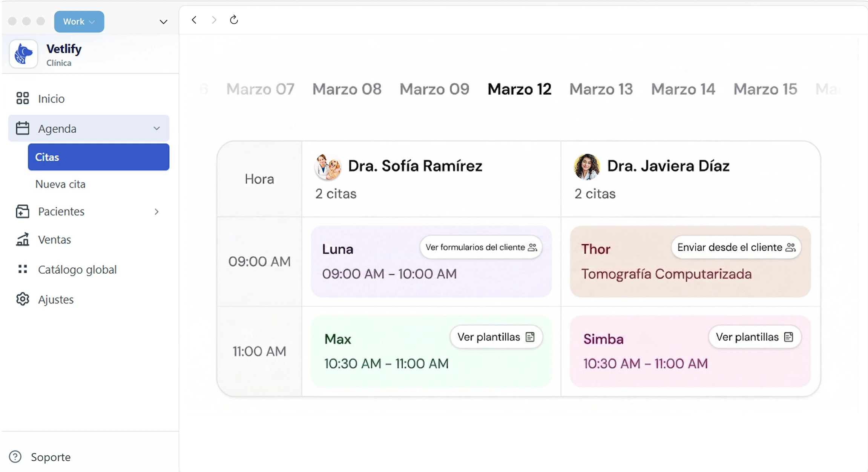The image size is (868, 472).
Task: Open Simba's 10:30 AM appointment card
Action: point(690,351)
